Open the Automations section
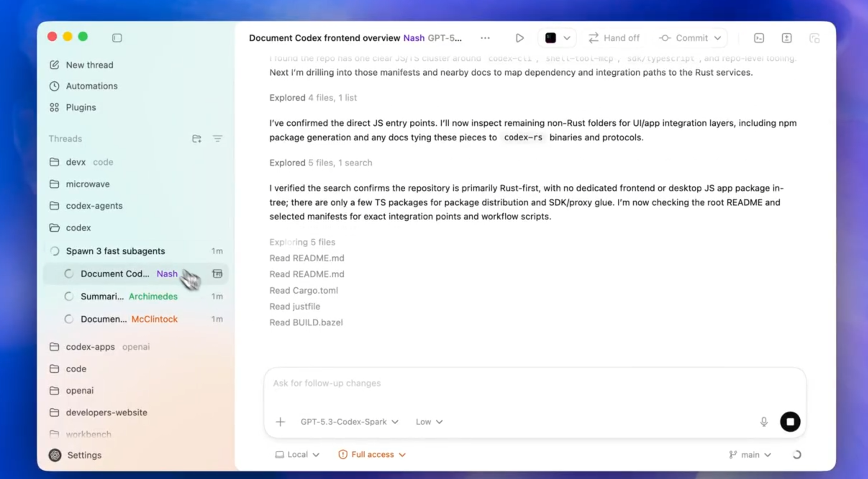Image resolution: width=868 pixels, height=479 pixels. click(91, 86)
